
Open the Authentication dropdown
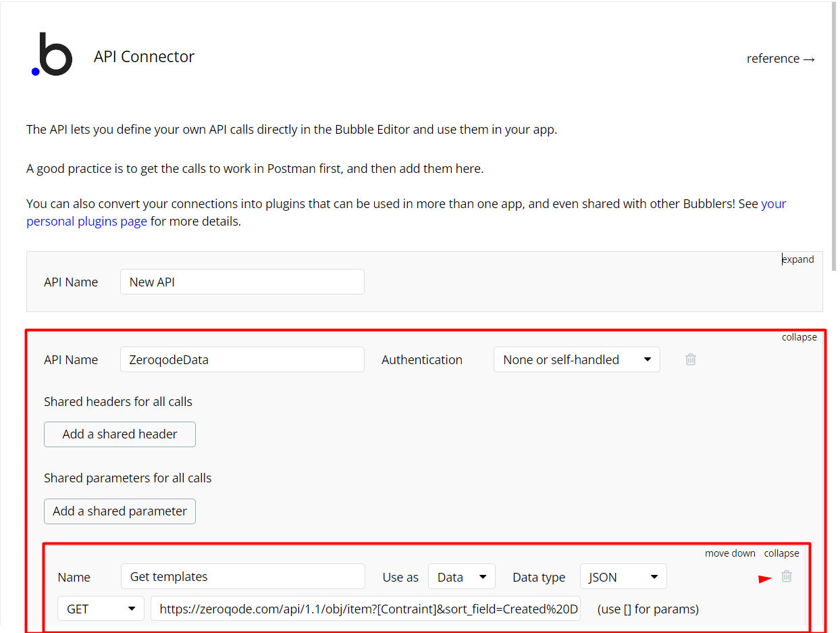pyautogui.click(x=577, y=359)
